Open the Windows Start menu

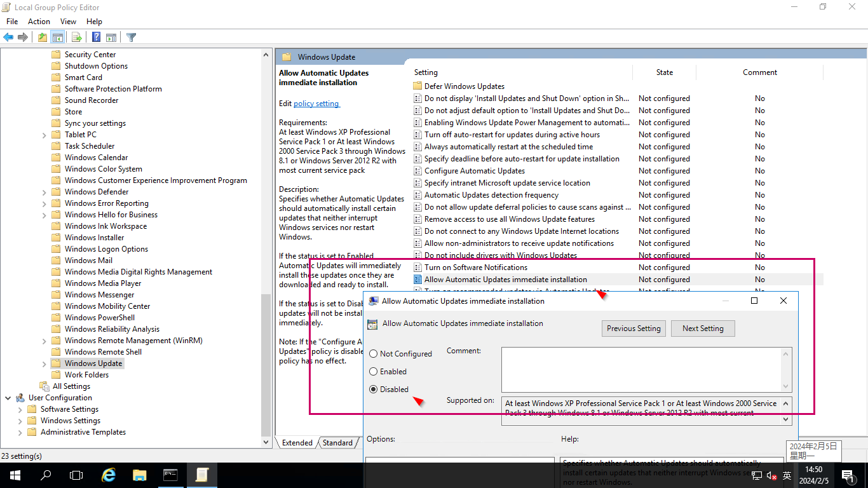coord(15,475)
